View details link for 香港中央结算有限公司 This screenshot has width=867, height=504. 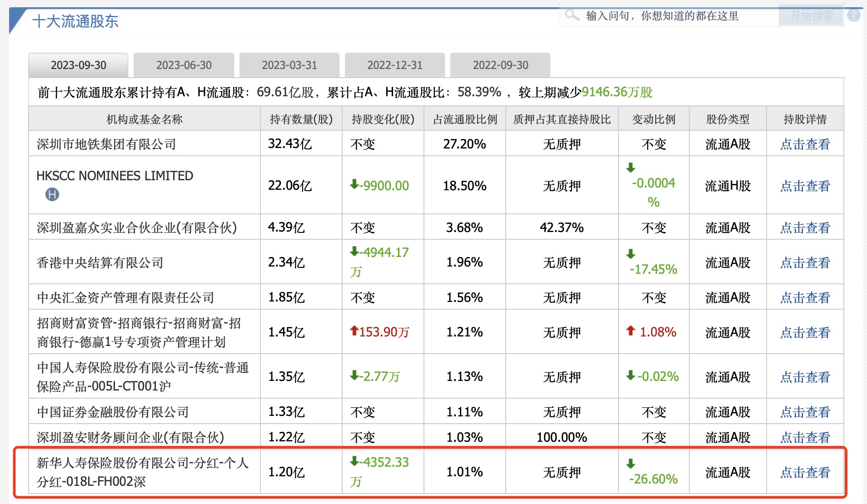click(805, 262)
